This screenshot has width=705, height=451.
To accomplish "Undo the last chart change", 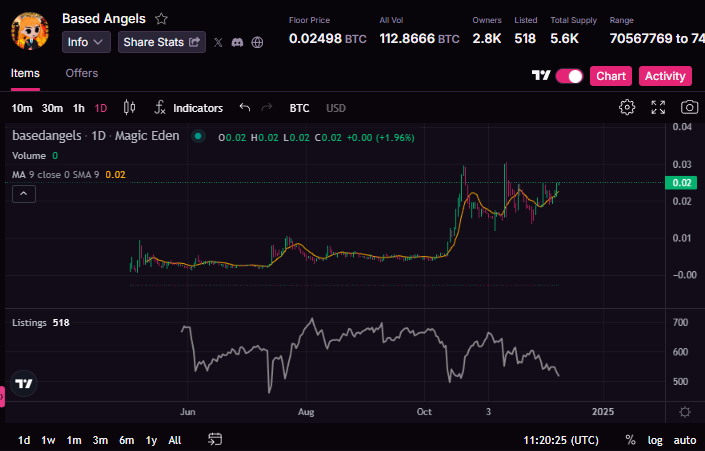I will [x=245, y=107].
